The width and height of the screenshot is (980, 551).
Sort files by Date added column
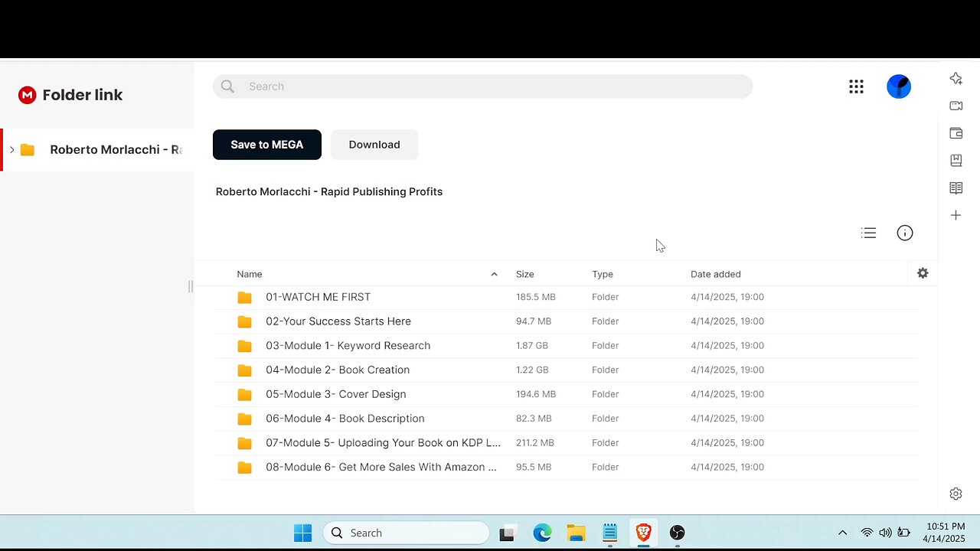pos(716,274)
